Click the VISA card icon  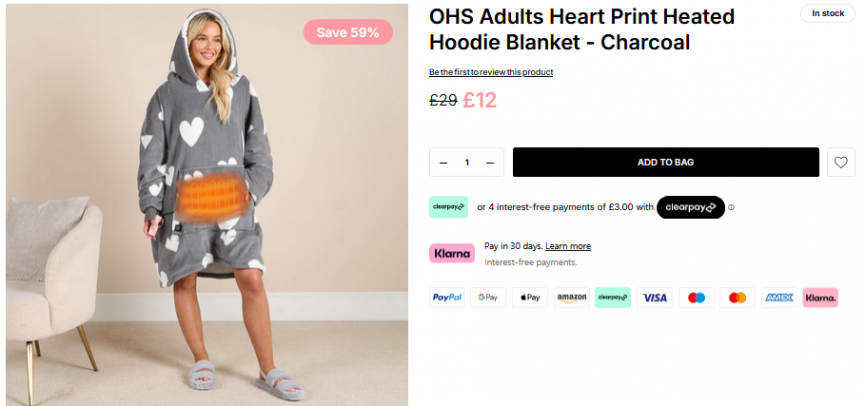654,298
